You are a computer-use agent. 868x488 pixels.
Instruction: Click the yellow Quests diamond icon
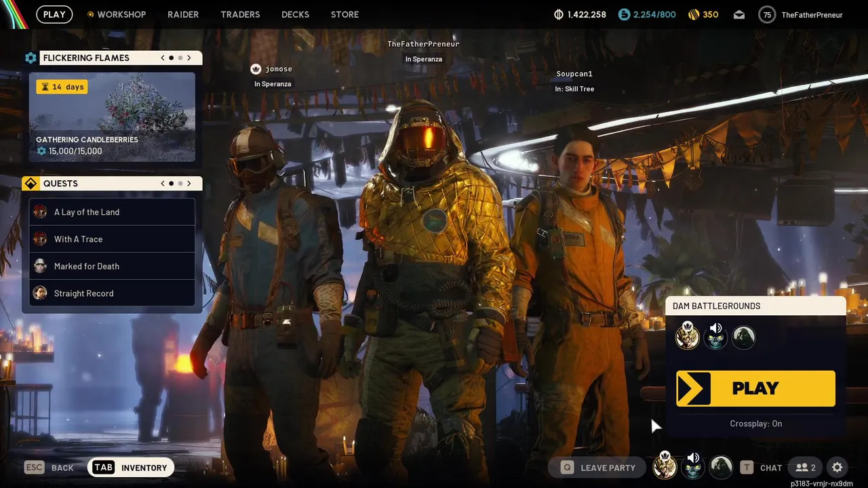point(31,183)
